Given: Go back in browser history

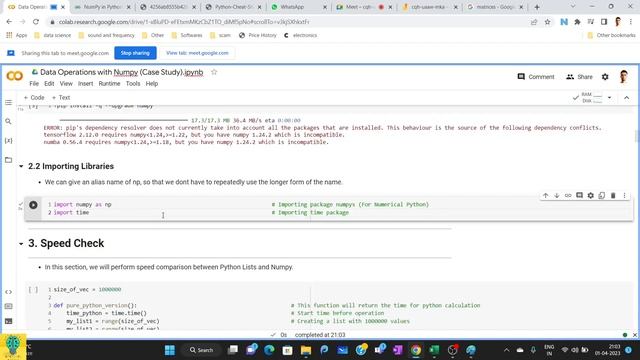Looking at the screenshot, I should click(9, 22).
